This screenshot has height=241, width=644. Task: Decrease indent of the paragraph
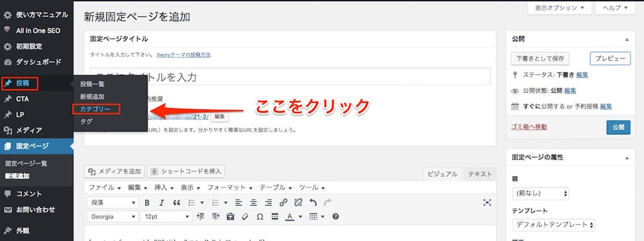[x=200, y=217]
